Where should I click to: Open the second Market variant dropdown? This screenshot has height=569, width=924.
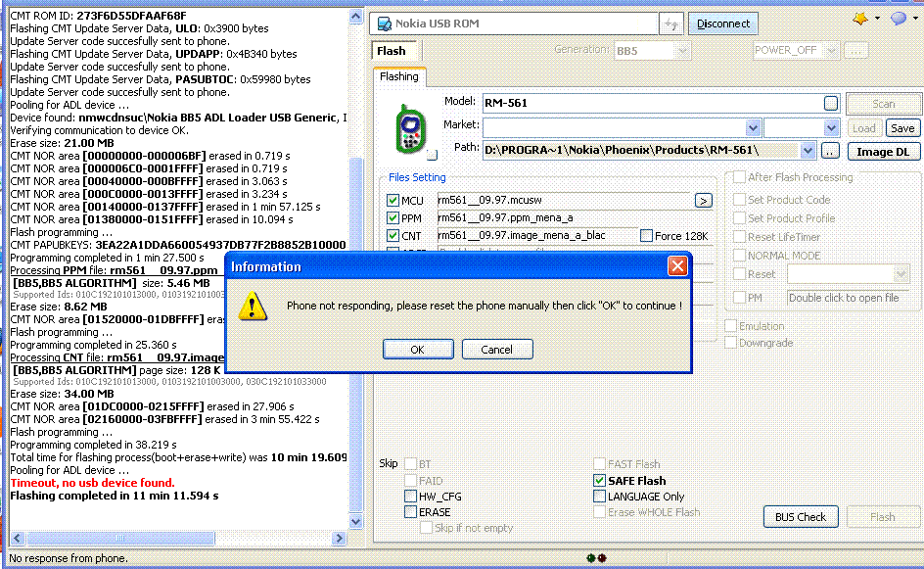(831, 128)
